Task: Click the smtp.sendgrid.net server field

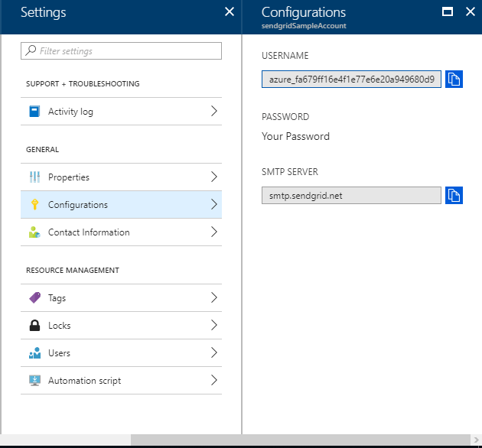Action: click(x=351, y=195)
